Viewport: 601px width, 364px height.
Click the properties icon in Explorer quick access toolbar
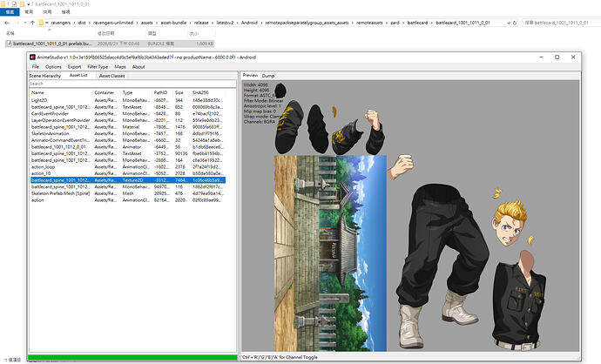14,3
